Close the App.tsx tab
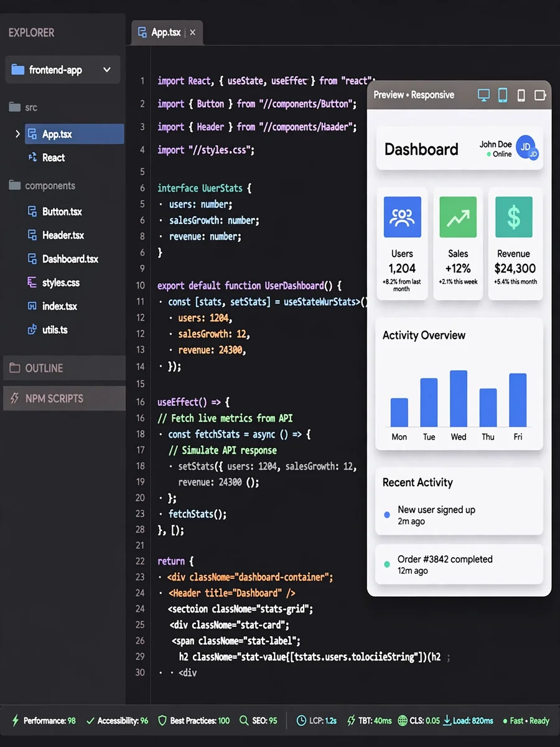Viewport: 560px width, 747px height. [192, 33]
